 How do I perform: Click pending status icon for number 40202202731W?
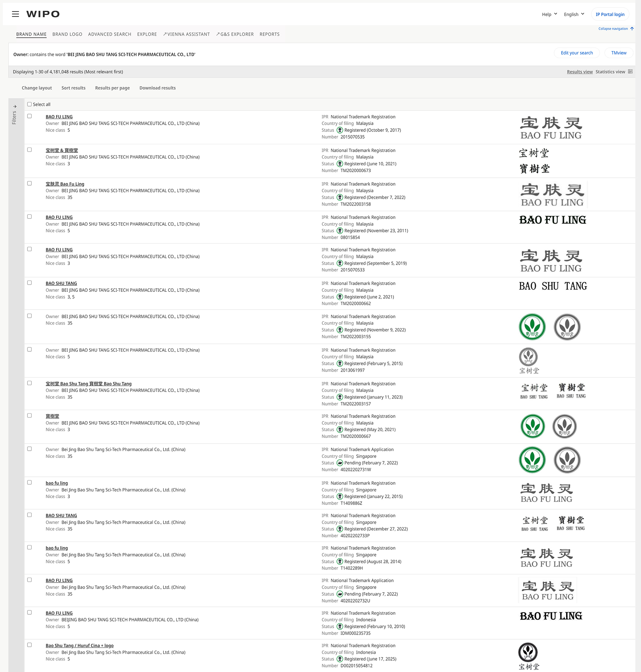point(340,463)
